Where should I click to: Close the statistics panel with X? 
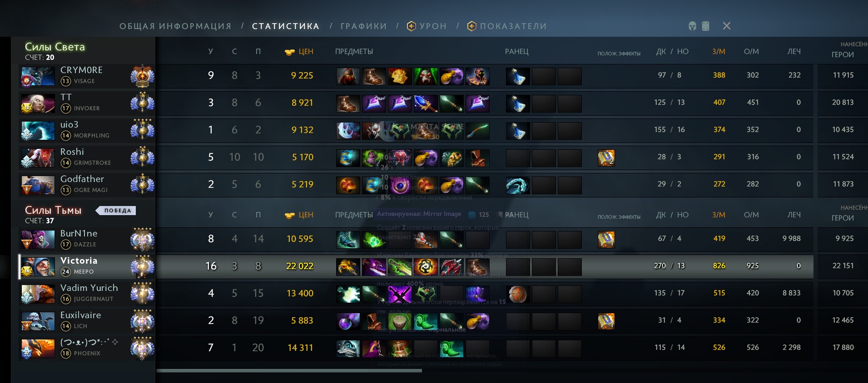tap(727, 26)
